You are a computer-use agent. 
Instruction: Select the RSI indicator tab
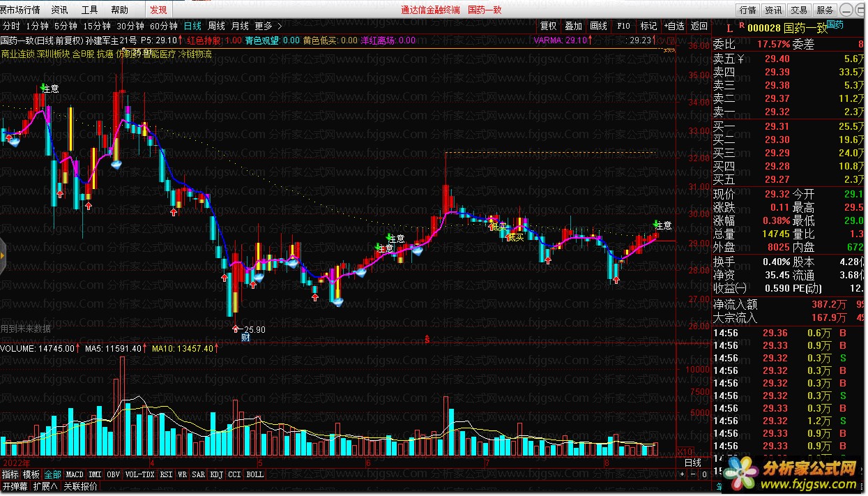tap(167, 474)
